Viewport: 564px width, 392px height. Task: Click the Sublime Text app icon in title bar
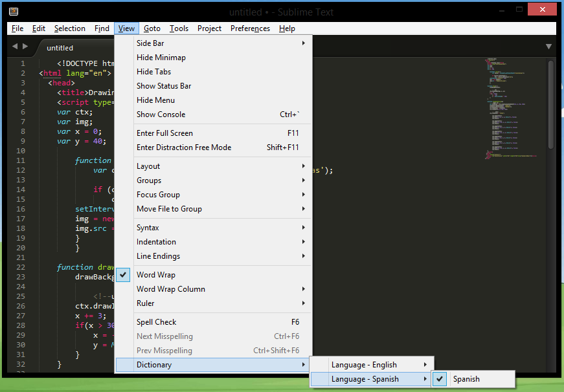tap(14, 11)
